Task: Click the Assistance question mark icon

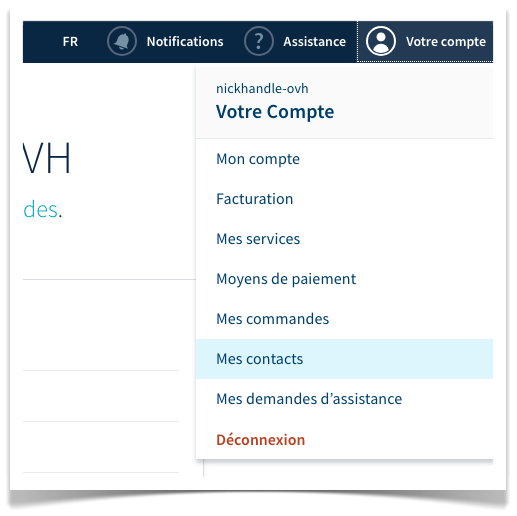Action: point(259,41)
